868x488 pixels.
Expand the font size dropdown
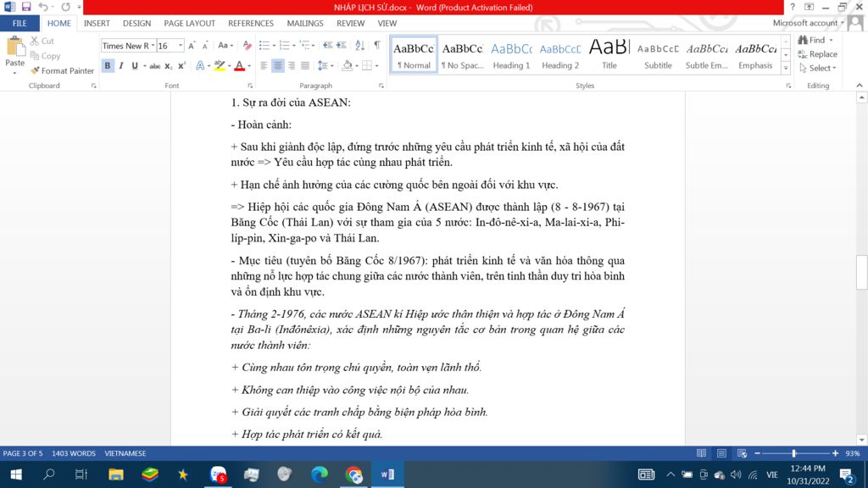tap(180, 46)
